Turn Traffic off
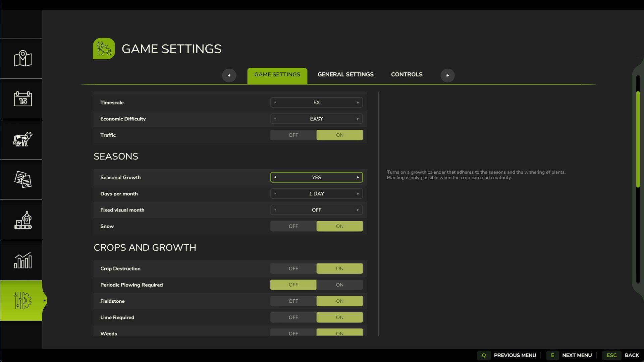The height and width of the screenshot is (362, 644). pyautogui.click(x=293, y=135)
